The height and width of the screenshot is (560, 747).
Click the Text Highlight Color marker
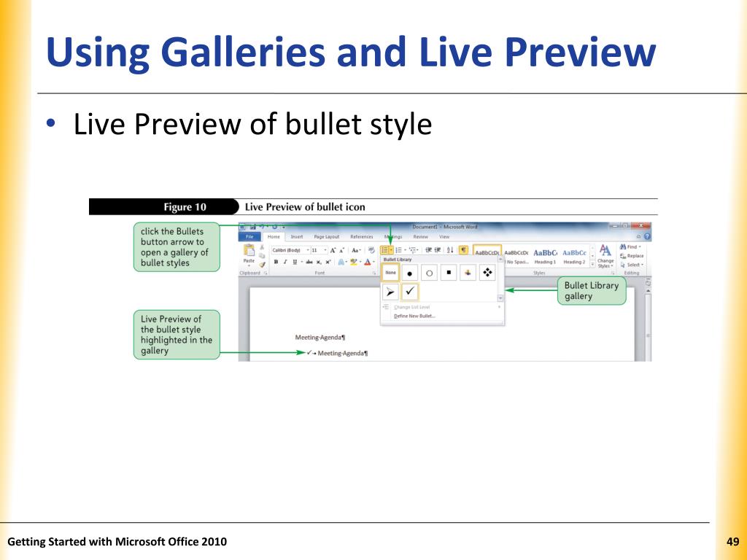pos(354,262)
